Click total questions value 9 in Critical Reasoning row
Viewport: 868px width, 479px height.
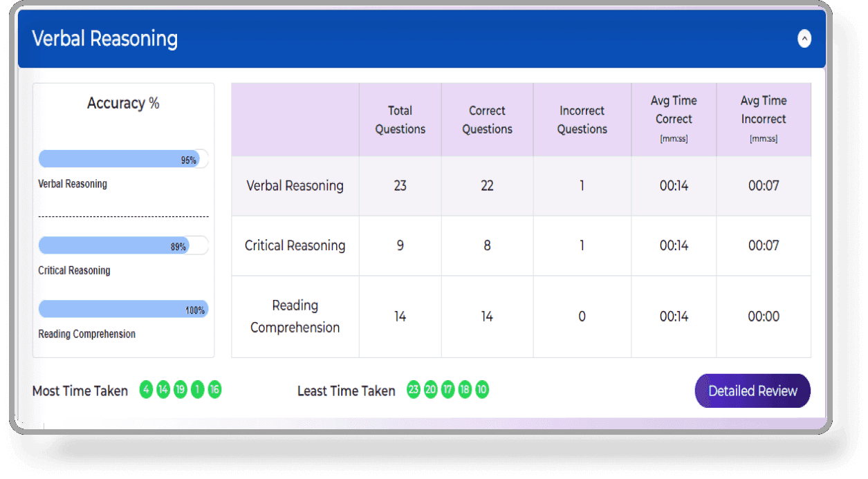(x=400, y=245)
